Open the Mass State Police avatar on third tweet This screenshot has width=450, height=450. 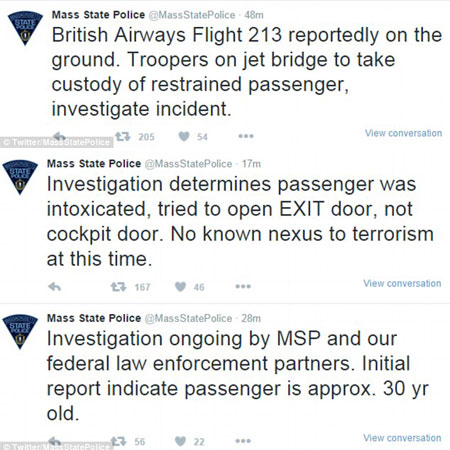[x=20, y=332]
